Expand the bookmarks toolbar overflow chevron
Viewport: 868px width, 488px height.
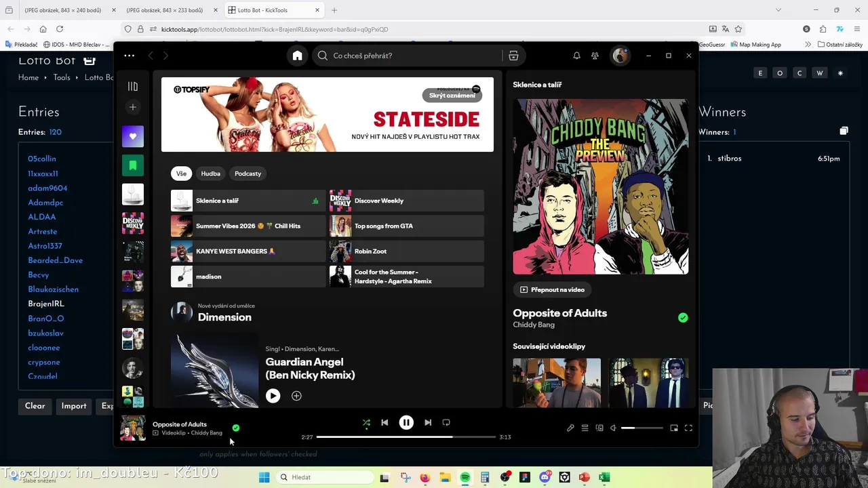tap(808, 44)
